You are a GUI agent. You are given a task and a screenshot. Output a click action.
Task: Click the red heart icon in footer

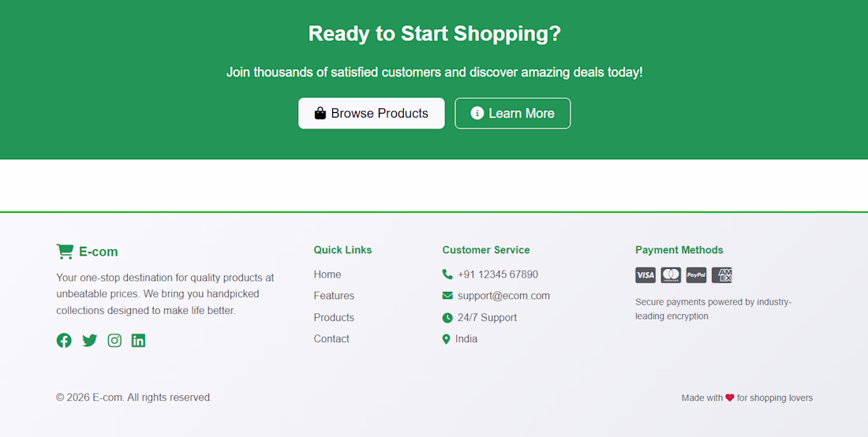(730, 398)
